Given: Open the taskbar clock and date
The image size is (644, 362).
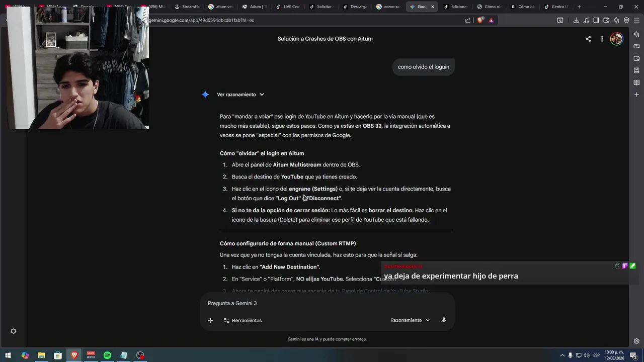Looking at the screenshot, I should click(x=614, y=355).
